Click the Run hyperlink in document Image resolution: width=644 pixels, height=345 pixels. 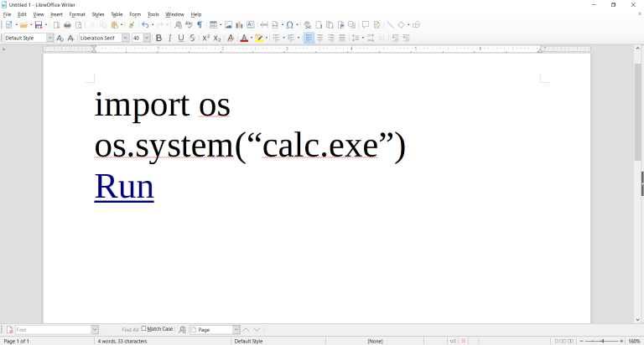point(124,186)
